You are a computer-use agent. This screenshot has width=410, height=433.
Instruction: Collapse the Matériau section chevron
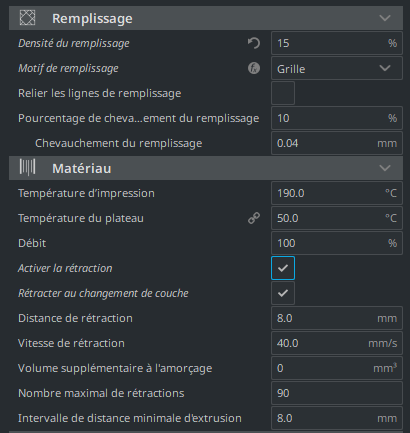(x=385, y=168)
